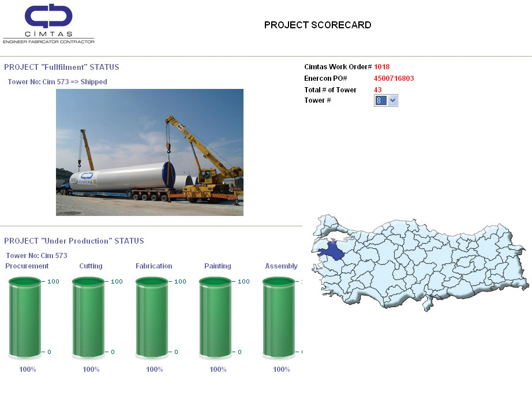Click the PROJECT SCORECARD title
The image size is (532, 403).
click(x=317, y=25)
